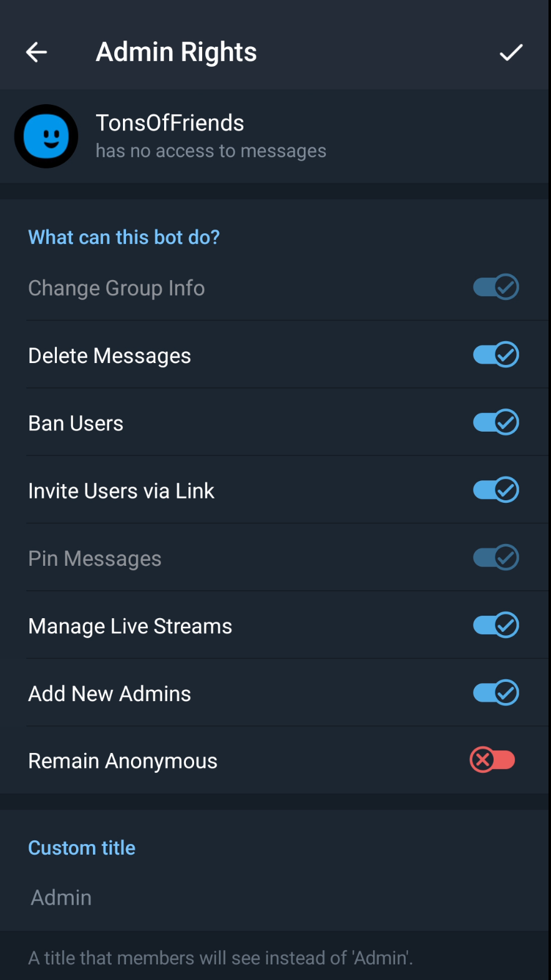Select the Invite Users via Link label
Viewport: 551px width, 980px height.
click(x=122, y=491)
